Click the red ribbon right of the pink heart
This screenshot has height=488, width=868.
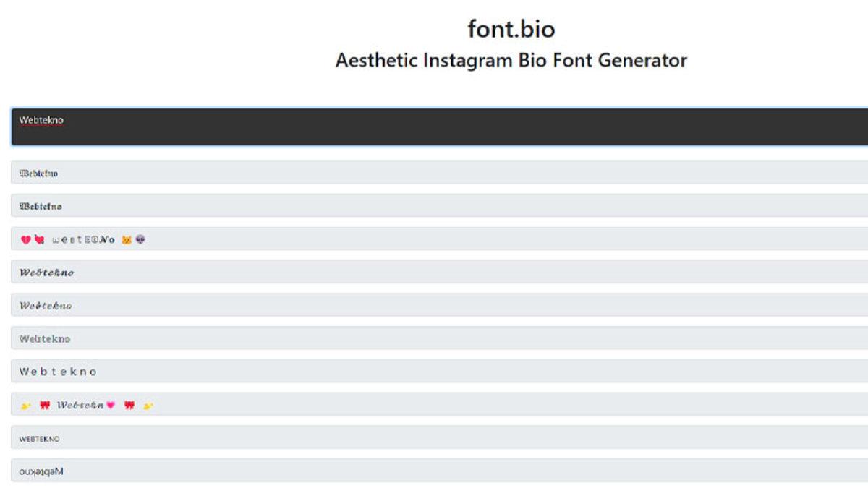[x=129, y=406]
